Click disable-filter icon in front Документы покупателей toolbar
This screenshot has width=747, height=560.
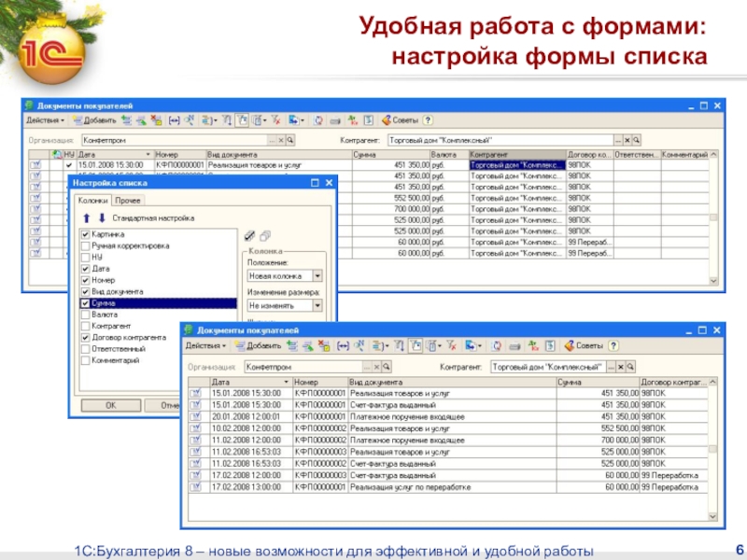pos(452,346)
